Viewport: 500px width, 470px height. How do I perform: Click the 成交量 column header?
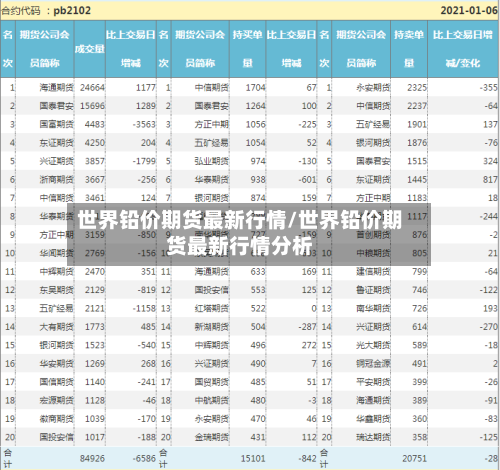(x=90, y=49)
